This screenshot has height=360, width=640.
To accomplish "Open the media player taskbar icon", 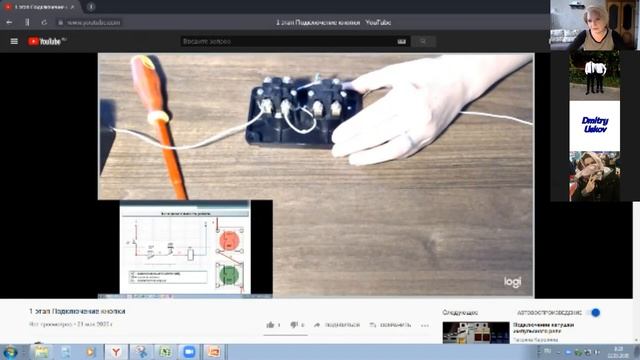I will point(90,352).
